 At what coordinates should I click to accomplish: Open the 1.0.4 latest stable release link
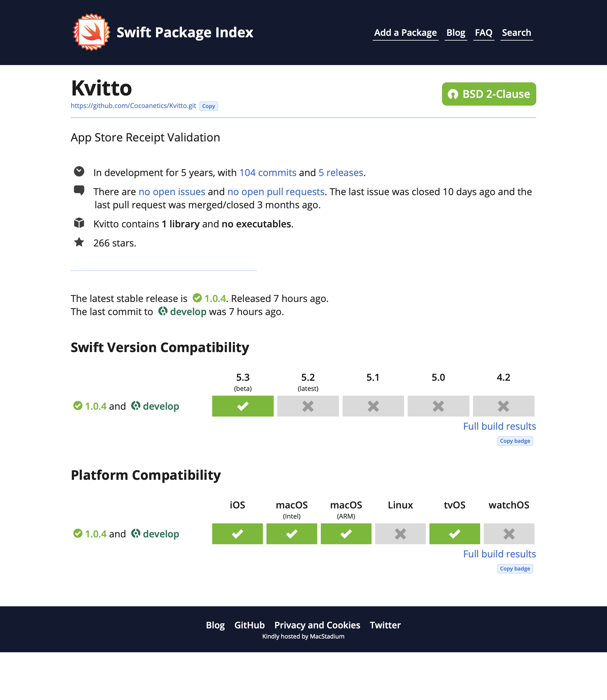[x=215, y=298]
